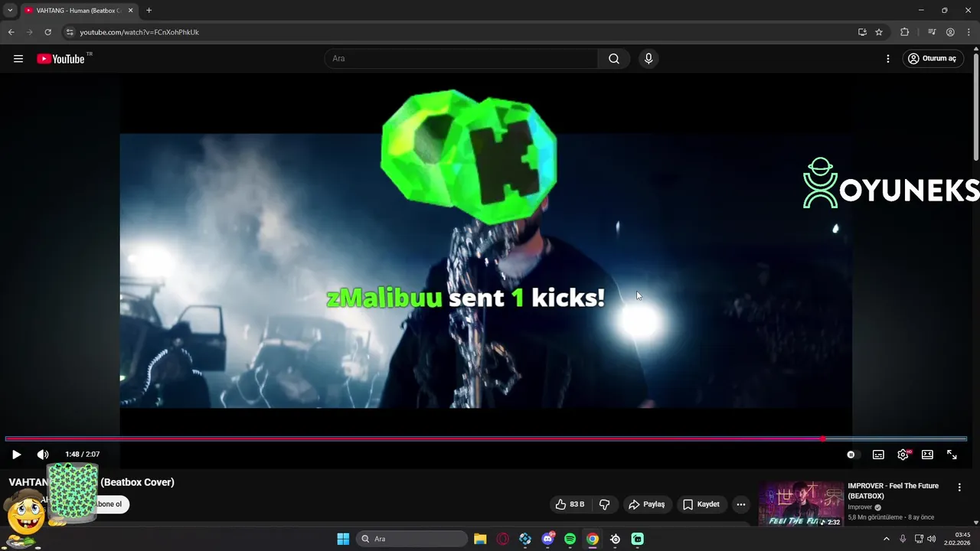
Task: Open the Chrome profile icon
Action: pos(950,32)
